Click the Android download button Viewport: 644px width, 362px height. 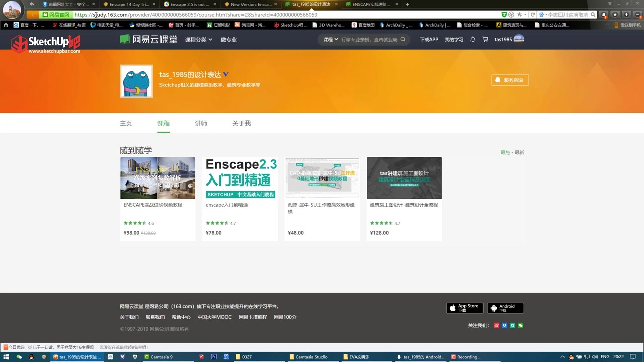pos(505,308)
